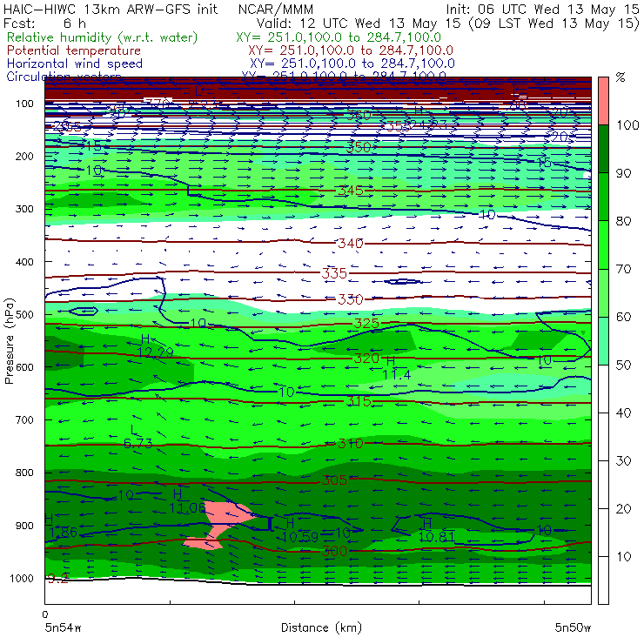Image resolution: width=644 pixels, height=644 pixels.
Task: Select the 80–90% green colorbar segment
Action: [x=603, y=197]
